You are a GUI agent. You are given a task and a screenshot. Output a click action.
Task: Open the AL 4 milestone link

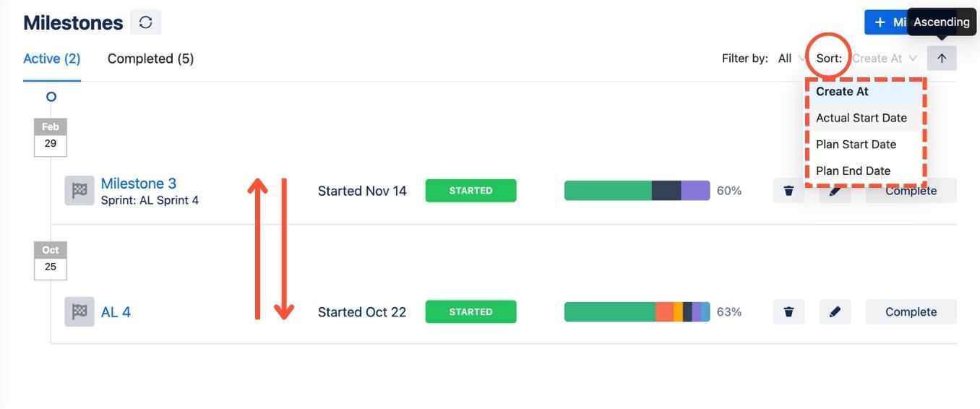click(116, 312)
